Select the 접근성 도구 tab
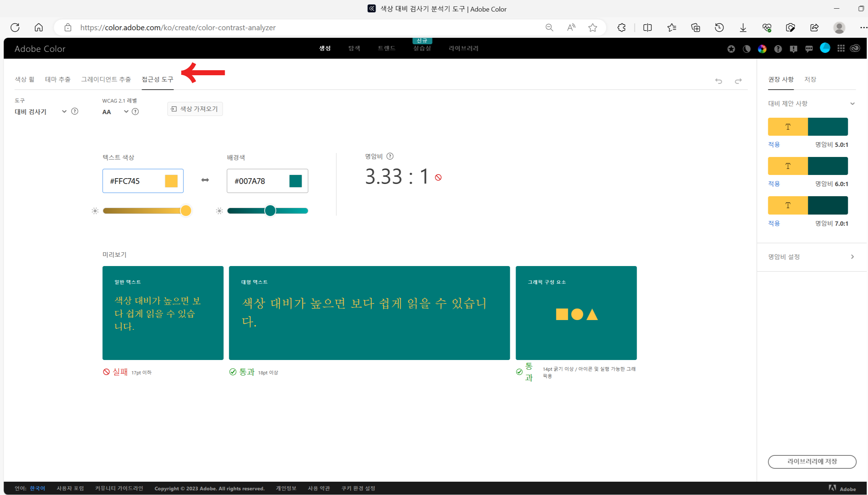 point(157,79)
